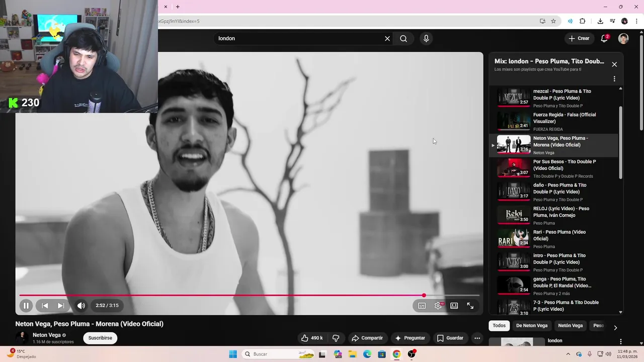This screenshot has width=644, height=362.
Task: Open the Mix playlist options menu
Action: [x=614, y=79]
